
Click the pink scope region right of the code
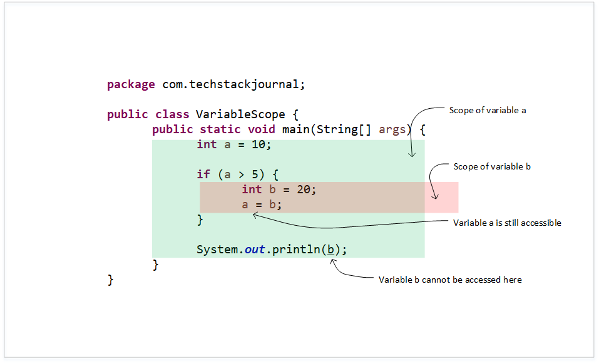coord(442,197)
